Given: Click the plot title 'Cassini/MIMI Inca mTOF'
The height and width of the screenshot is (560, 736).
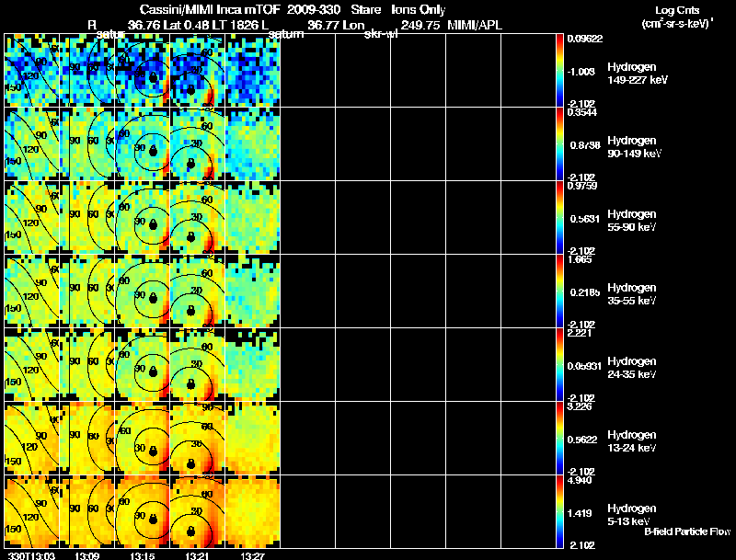Looking at the screenshot, I should [x=210, y=9].
